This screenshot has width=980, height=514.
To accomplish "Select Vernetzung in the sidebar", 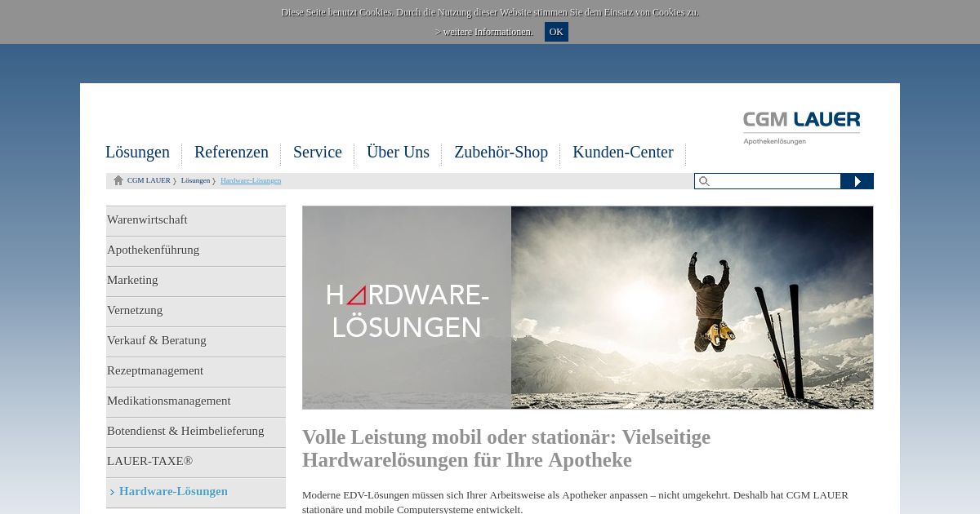I will tap(196, 311).
